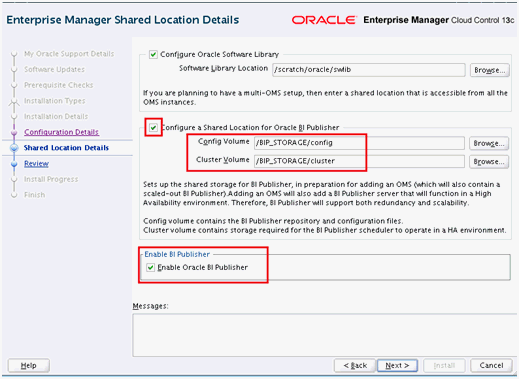Go Back to the previous step

(x=355, y=365)
